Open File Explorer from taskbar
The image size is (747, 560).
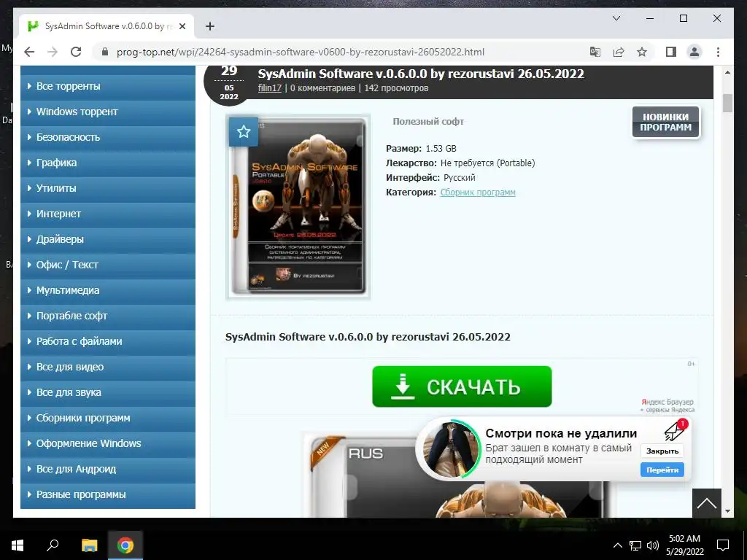[x=89, y=545]
